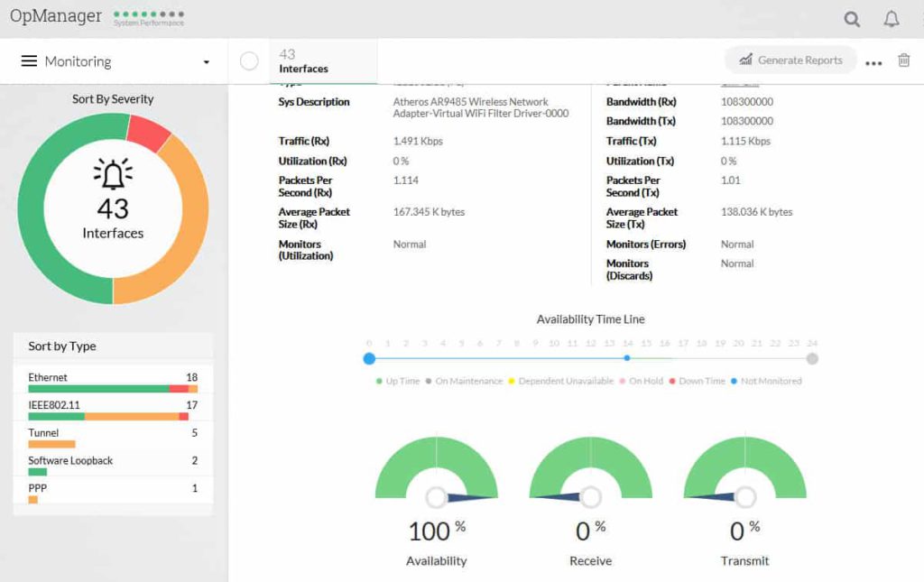Click the Generate Reports button

pyautogui.click(x=790, y=60)
